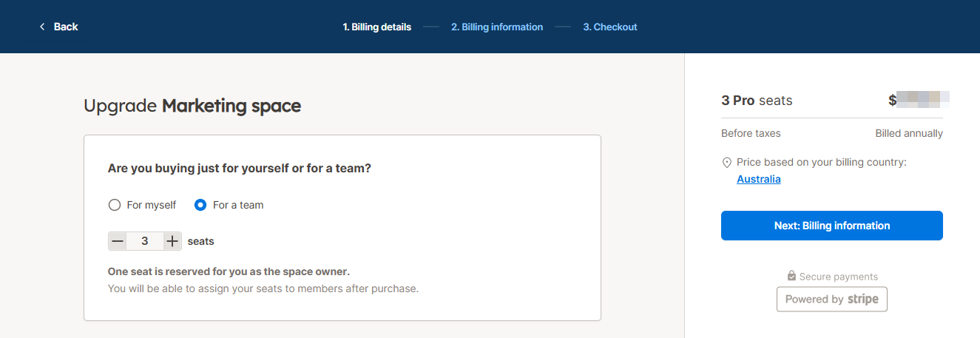Screen dimensions: 980x338
Task: Click the back chevron arrow icon
Action: pos(42,27)
